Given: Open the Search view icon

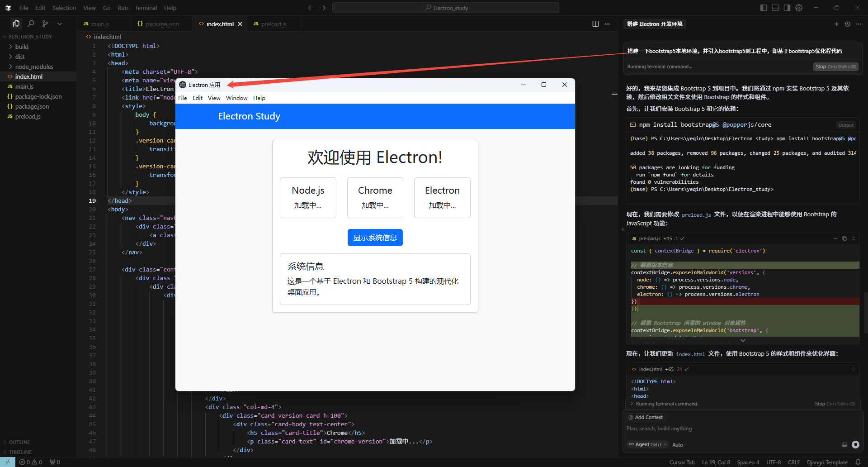Looking at the screenshot, I should click(x=31, y=24).
